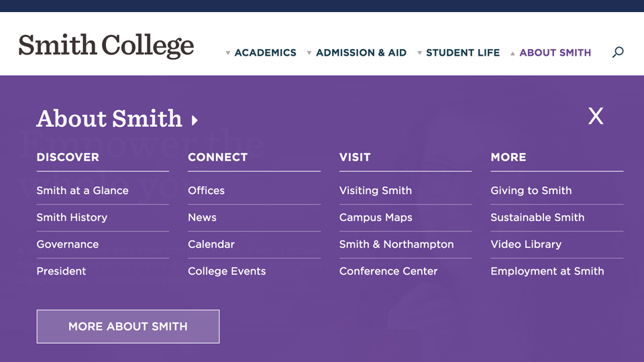The image size is (644, 362).
Task: Expand the Admission & Aid menu
Action: 356,52
